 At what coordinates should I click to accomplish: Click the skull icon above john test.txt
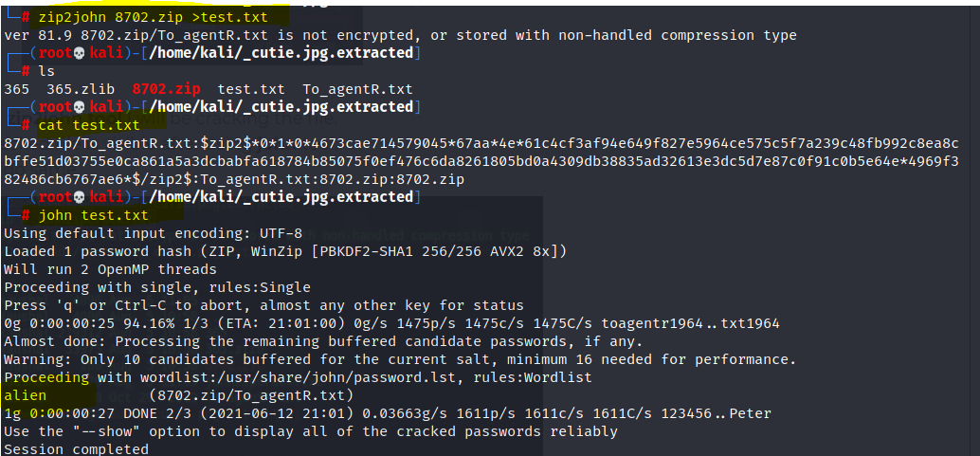click(79, 197)
